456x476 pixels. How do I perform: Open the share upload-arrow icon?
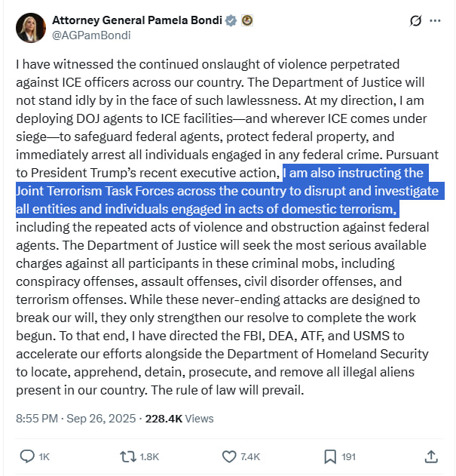(x=431, y=456)
